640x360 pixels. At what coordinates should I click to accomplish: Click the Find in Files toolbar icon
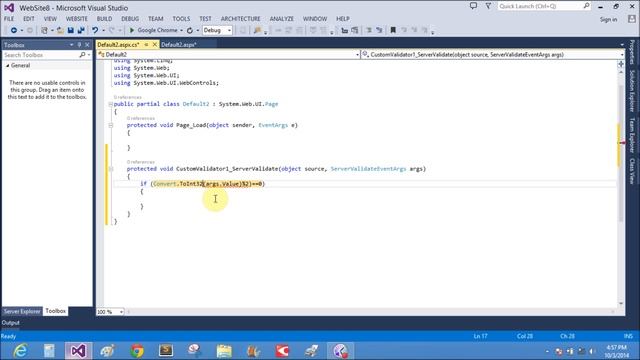coord(257,30)
